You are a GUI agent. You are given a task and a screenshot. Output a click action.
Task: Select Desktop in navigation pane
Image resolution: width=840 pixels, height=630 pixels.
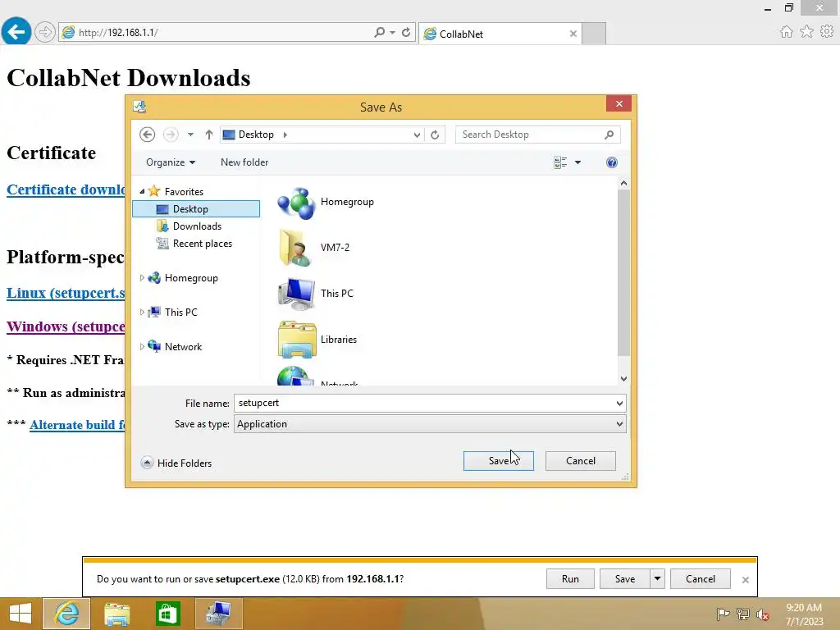click(196, 209)
